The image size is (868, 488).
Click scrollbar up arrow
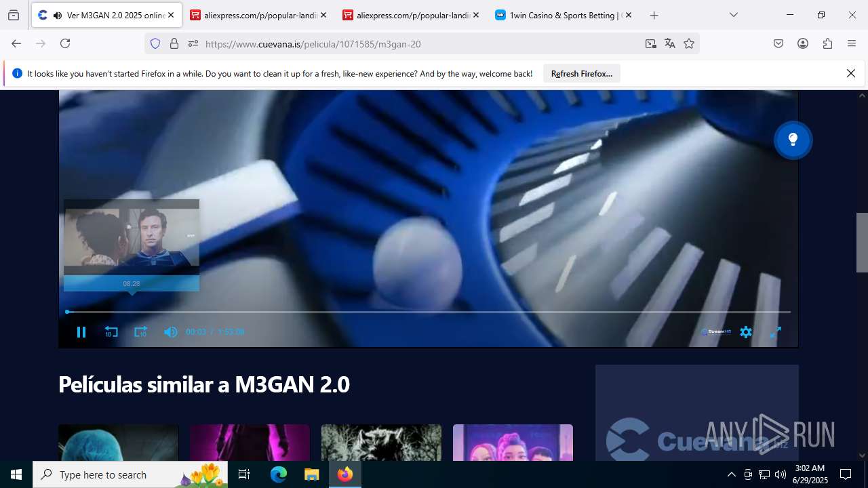tap(862, 96)
